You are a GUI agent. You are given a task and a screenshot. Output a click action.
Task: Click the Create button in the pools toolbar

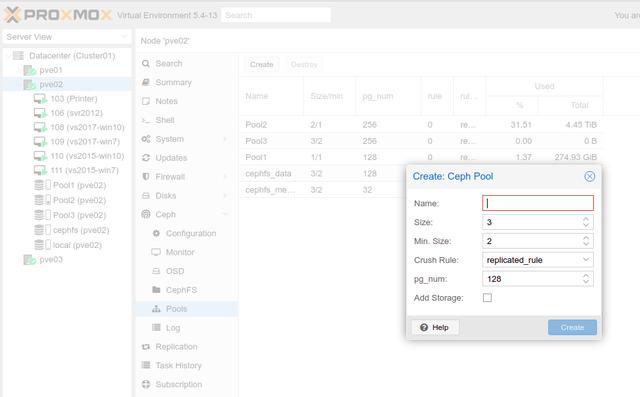262,64
